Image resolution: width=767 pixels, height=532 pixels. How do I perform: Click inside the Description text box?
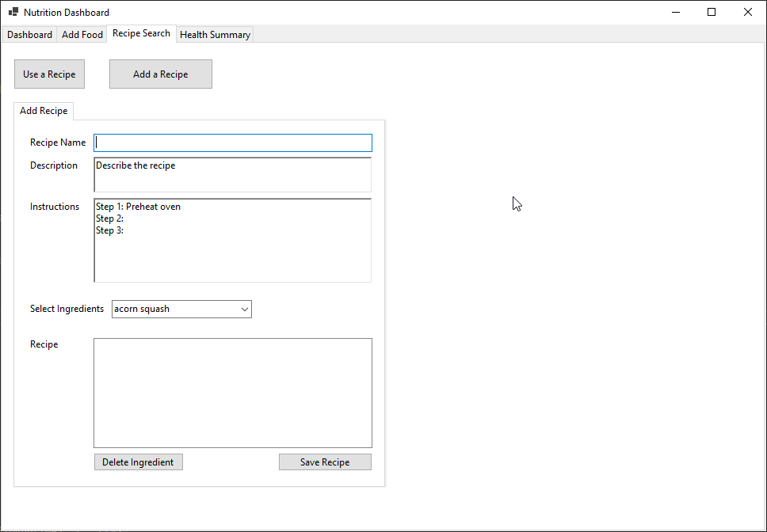coord(232,174)
